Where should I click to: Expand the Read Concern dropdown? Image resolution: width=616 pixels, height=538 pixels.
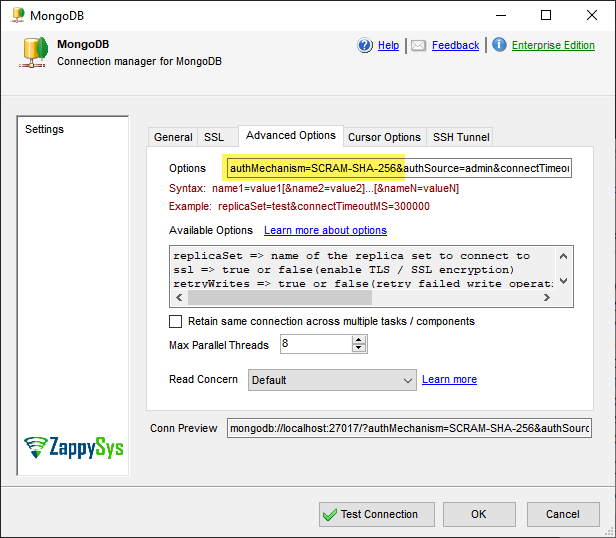pyautogui.click(x=332, y=380)
